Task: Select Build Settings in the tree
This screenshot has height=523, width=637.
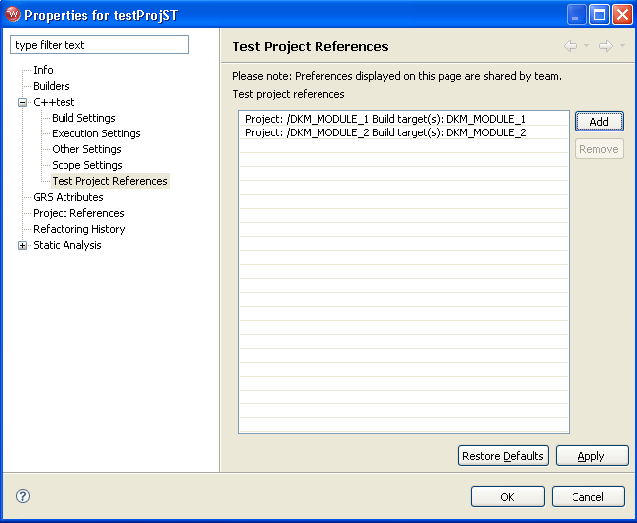Action: 84,118
